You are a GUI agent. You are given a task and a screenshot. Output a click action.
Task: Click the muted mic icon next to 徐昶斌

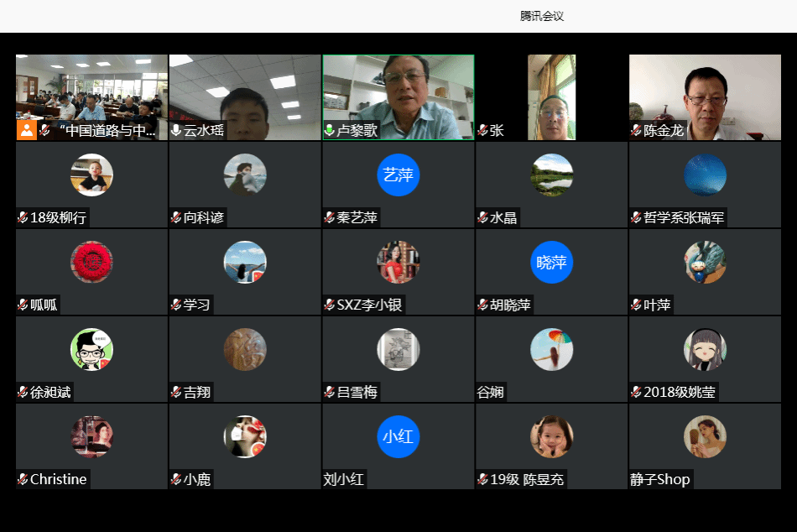click(23, 393)
